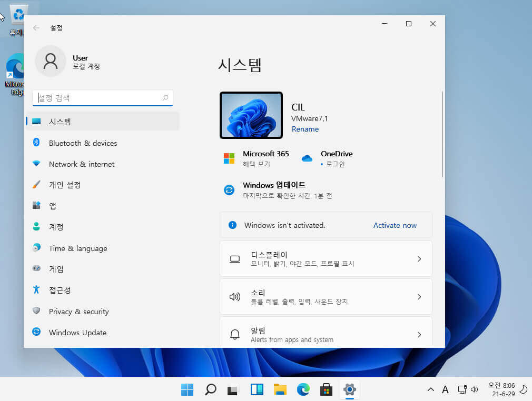Expand the 알림 notifications chevron
Viewport: 532px width, 401px height.
point(419,335)
